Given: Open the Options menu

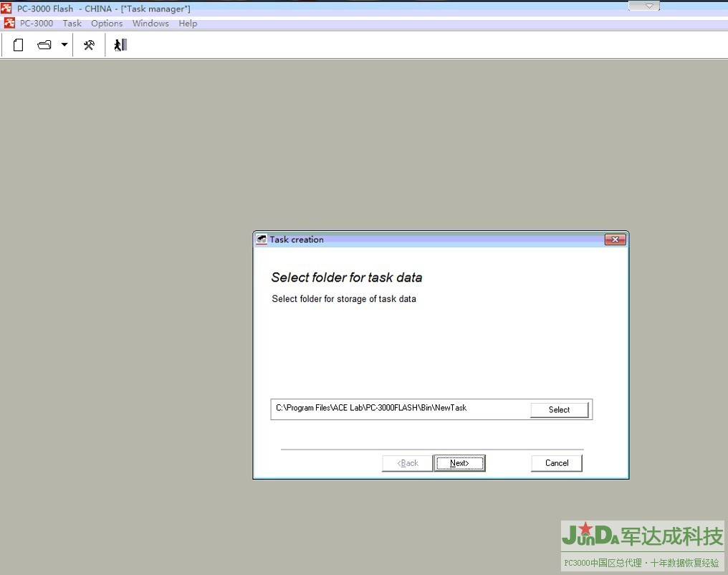Looking at the screenshot, I should click(x=107, y=23).
